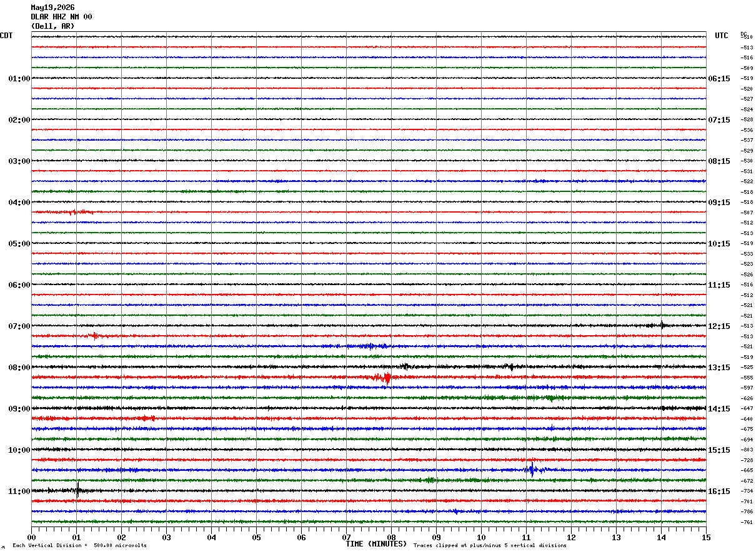756x554 pixels.
Task: Click the 13:15 UTC time label
Action: pos(719,368)
